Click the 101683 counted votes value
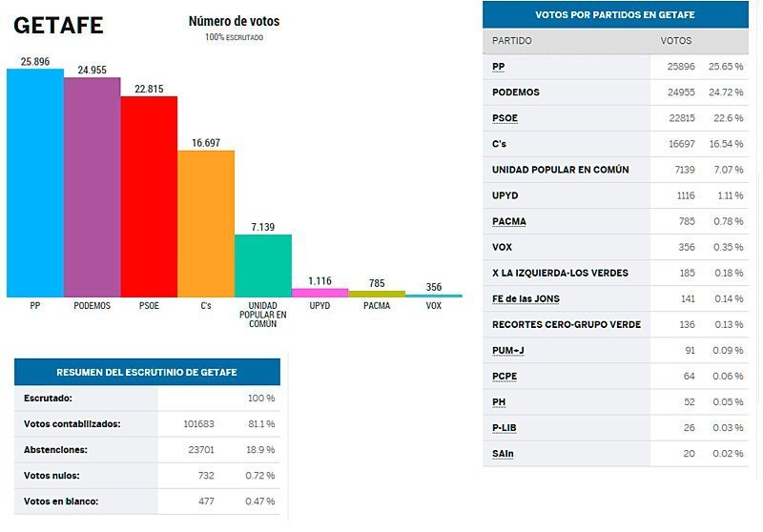The image size is (763, 532). 198,423
